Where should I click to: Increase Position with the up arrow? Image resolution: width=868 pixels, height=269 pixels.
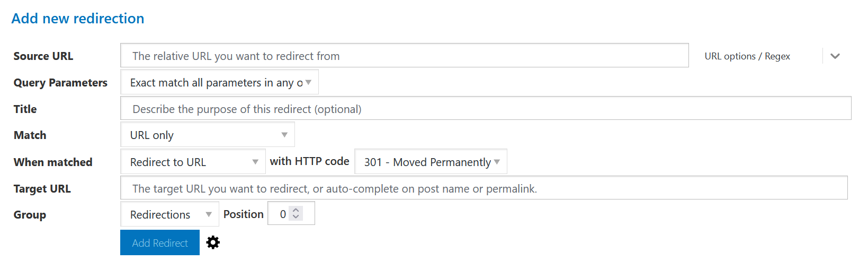tap(296, 210)
